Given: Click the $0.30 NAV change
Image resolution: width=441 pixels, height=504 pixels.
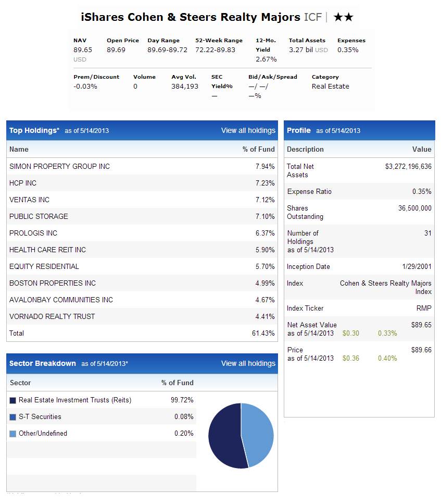Looking at the screenshot, I should click(351, 334).
